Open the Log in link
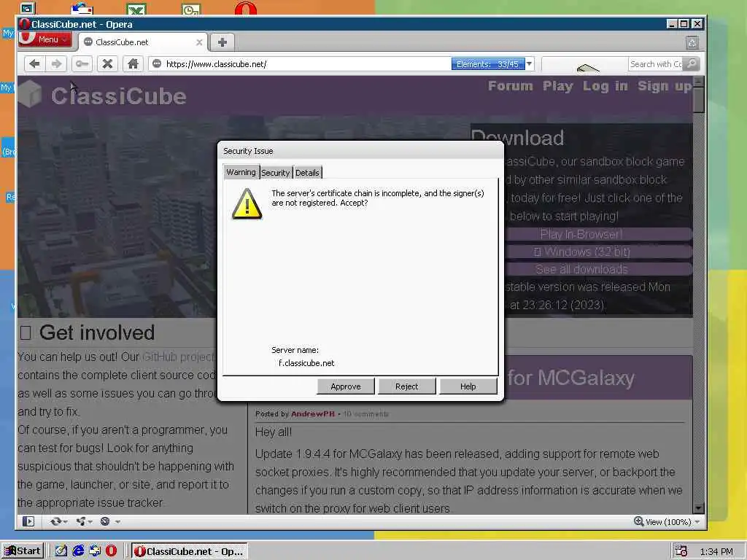Screen dimensions: 747x560 (605, 86)
